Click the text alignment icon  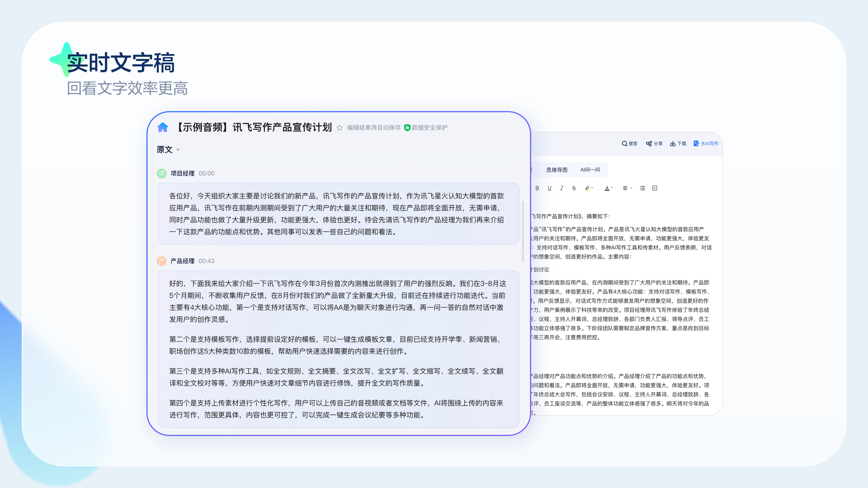click(625, 188)
